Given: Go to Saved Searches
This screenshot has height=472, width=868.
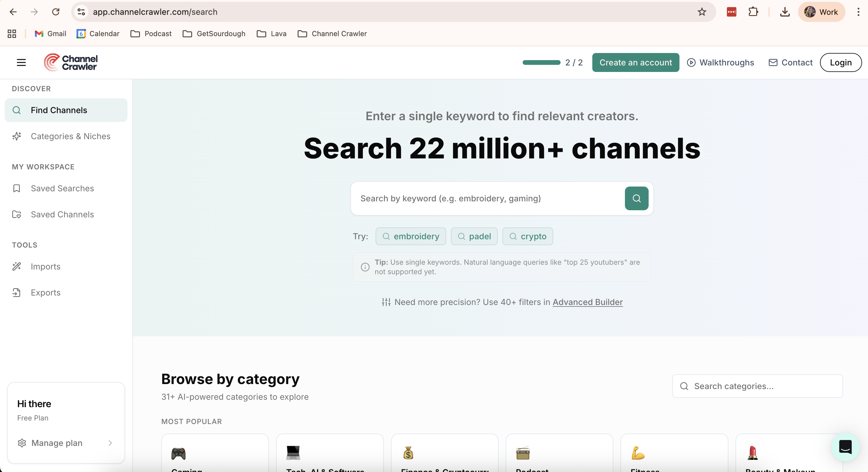Looking at the screenshot, I should [62, 188].
